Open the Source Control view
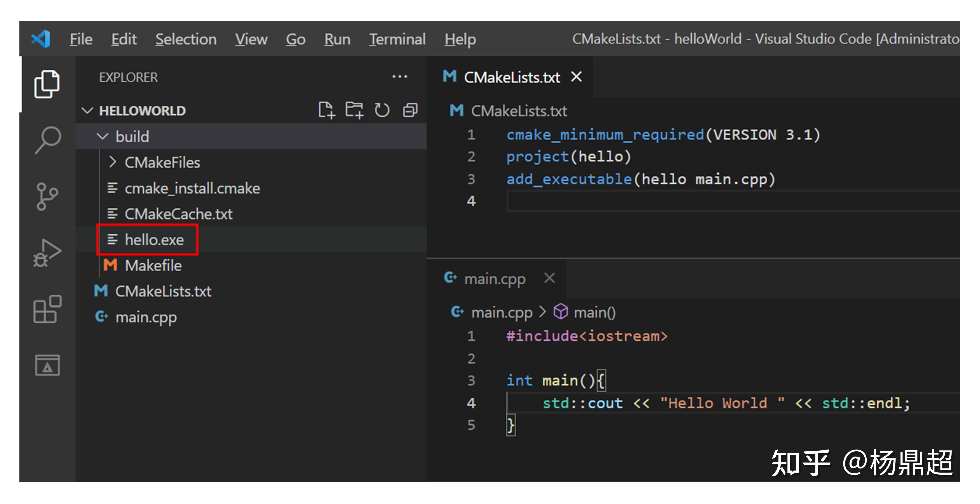 point(47,196)
